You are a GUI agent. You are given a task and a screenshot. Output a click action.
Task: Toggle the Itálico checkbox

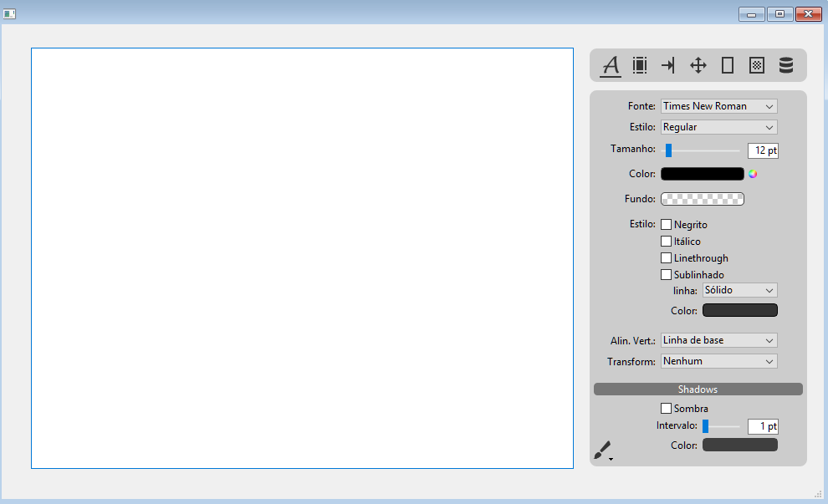point(667,242)
